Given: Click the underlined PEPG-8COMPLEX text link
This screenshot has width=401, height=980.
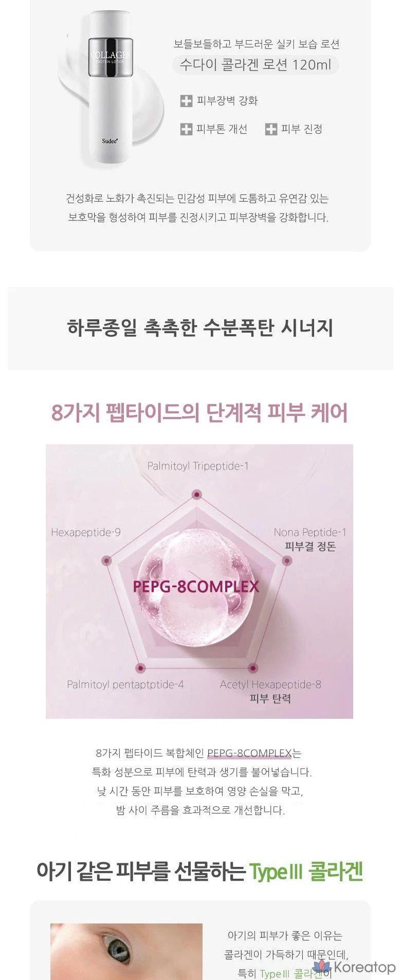Looking at the screenshot, I should (249, 753).
